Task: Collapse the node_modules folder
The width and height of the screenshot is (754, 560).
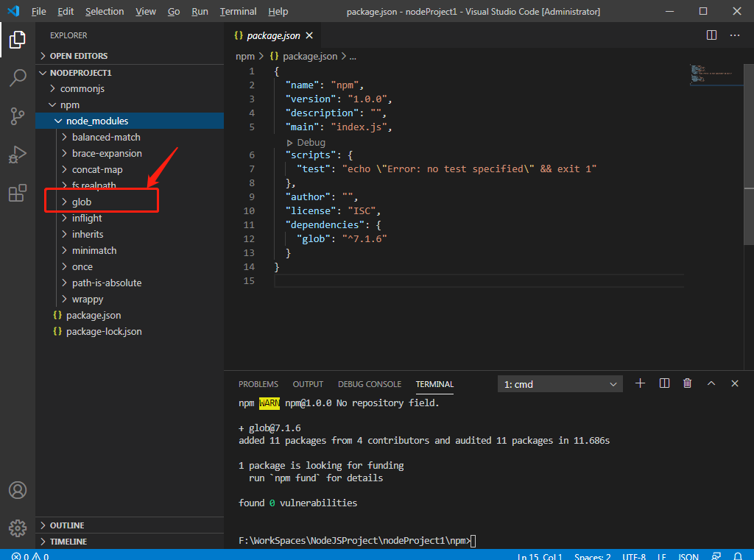Action: coord(130,121)
